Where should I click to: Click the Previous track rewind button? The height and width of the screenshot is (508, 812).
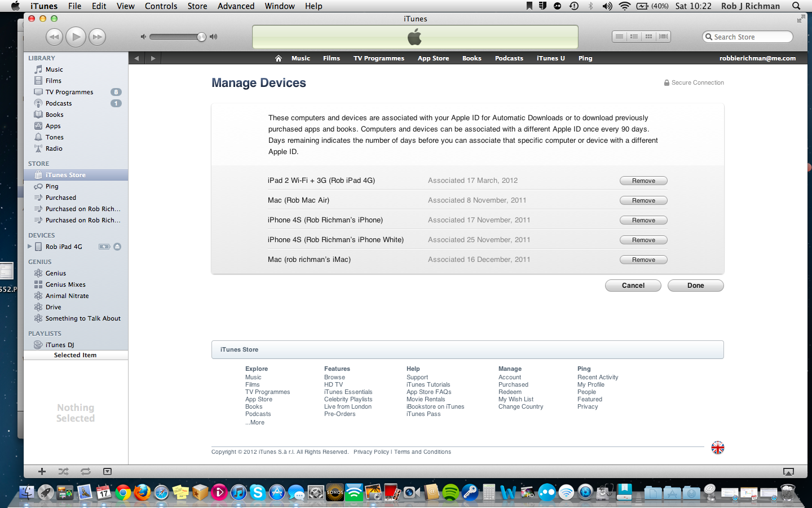coord(54,37)
